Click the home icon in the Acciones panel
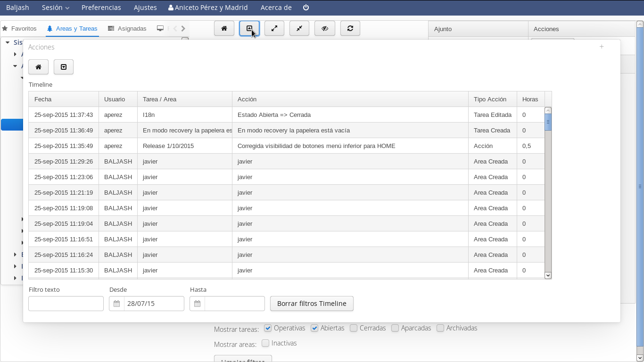Screen dimensions: 644x362 (38, 67)
